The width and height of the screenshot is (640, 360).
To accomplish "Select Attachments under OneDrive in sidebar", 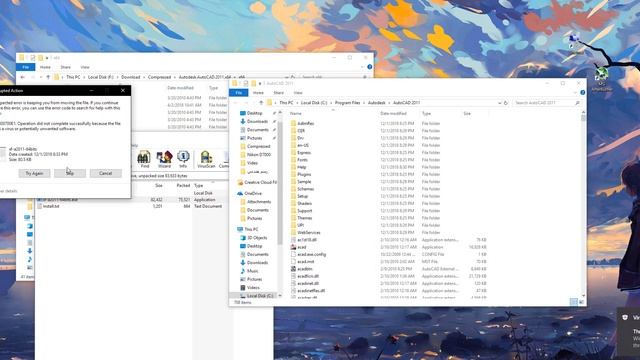I will [259, 202].
